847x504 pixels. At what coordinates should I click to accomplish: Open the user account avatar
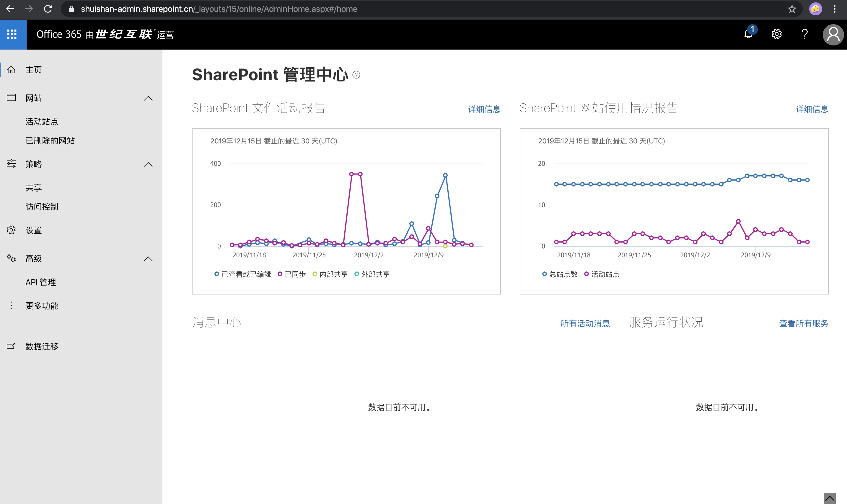[833, 35]
